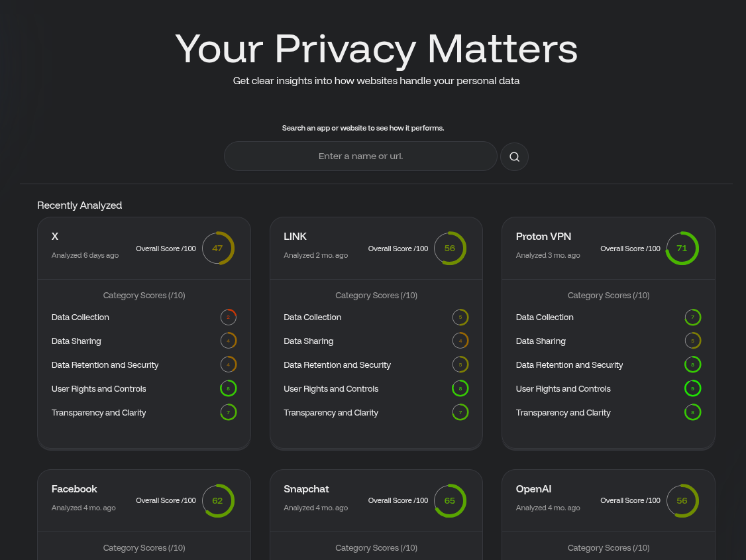Click X's Data Collection score circle
Image resolution: width=746 pixels, height=560 pixels.
point(229,317)
